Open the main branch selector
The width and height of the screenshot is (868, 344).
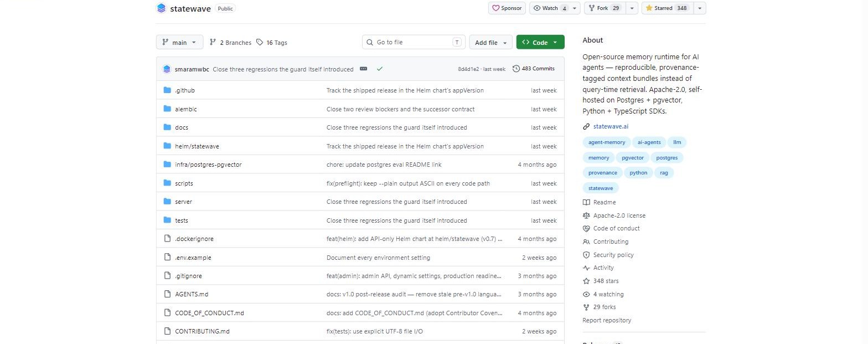coord(180,43)
